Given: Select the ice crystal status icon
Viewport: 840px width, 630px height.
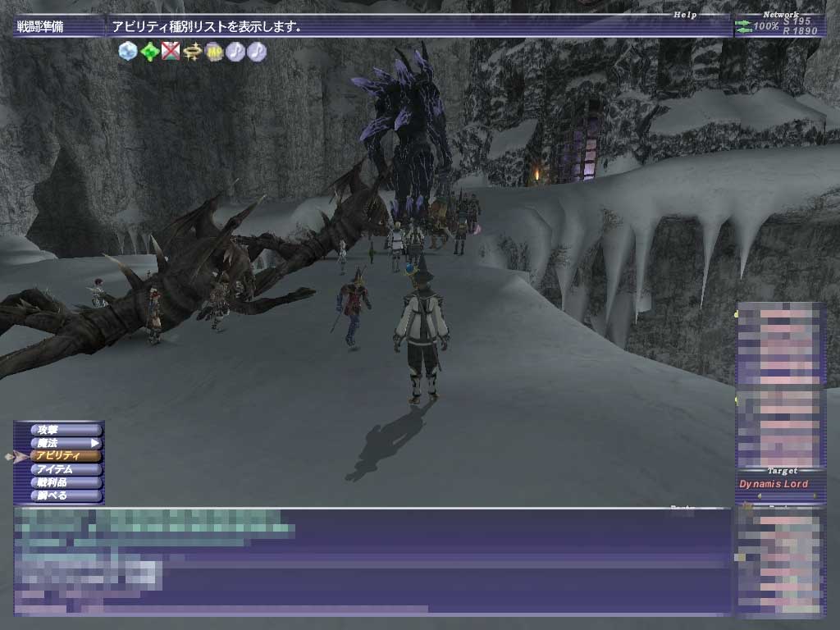Looking at the screenshot, I should click(x=128, y=52).
